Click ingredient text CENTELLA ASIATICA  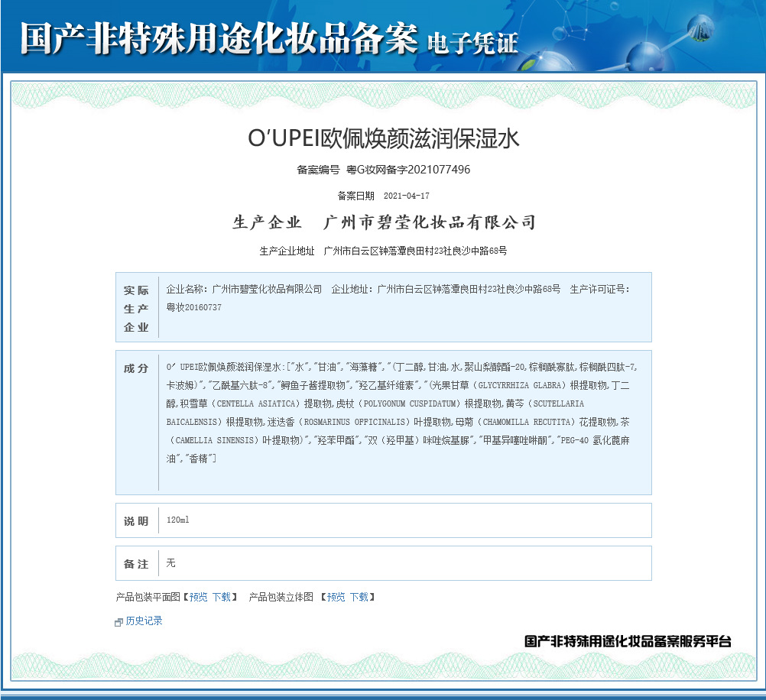256,404
